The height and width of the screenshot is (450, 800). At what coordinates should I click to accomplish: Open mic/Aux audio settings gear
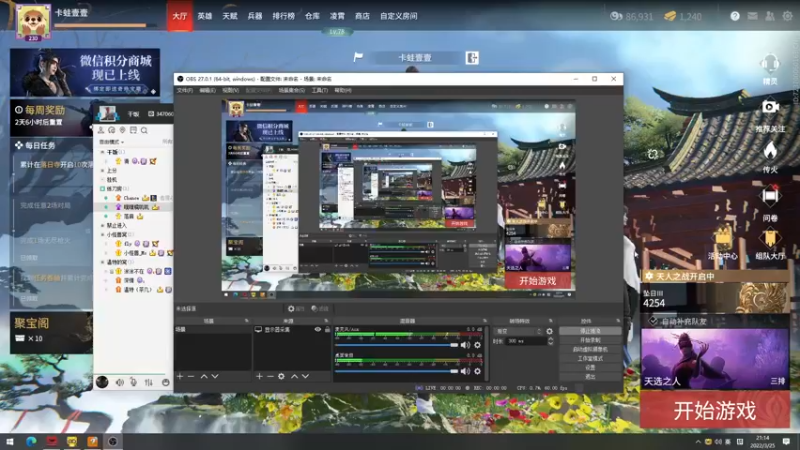click(477, 345)
